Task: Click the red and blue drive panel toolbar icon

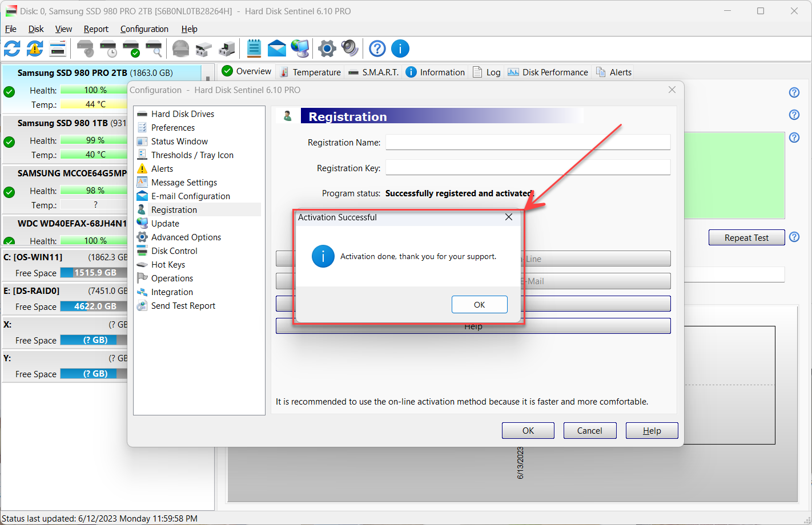Action: (58, 49)
